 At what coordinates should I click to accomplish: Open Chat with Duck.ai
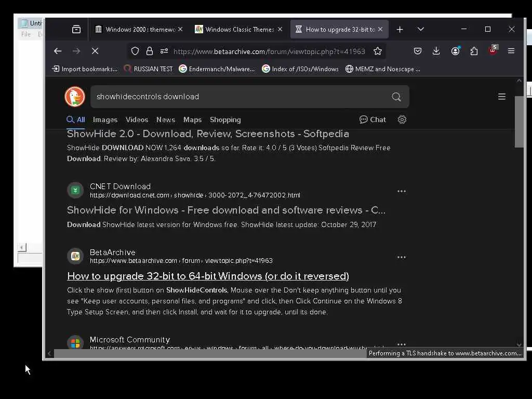tap(373, 119)
